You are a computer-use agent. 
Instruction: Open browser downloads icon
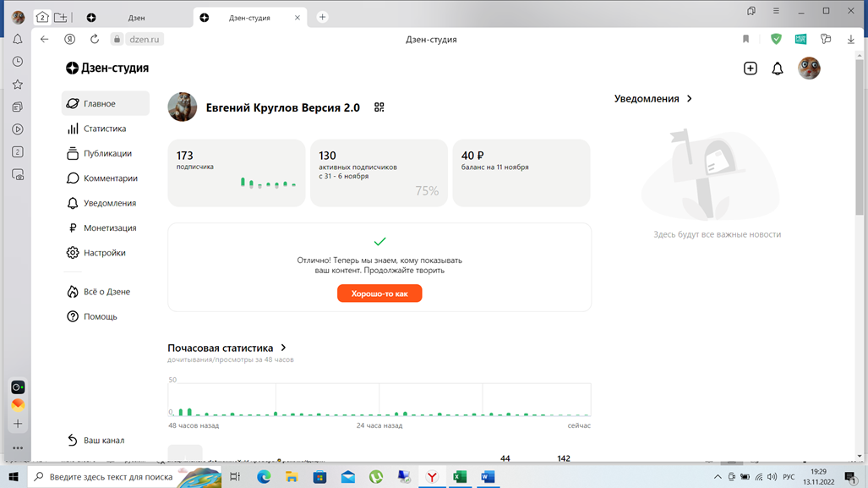tap(851, 40)
